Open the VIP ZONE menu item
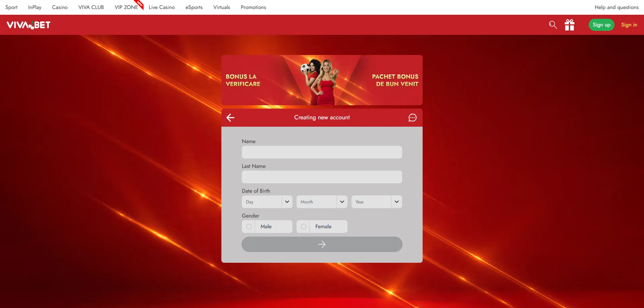 point(126,7)
